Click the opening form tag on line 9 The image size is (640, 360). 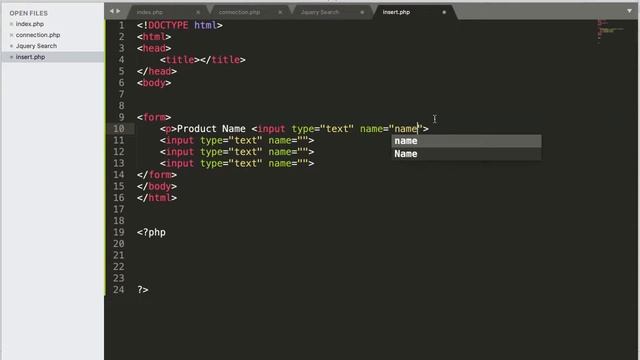pyautogui.click(x=154, y=118)
